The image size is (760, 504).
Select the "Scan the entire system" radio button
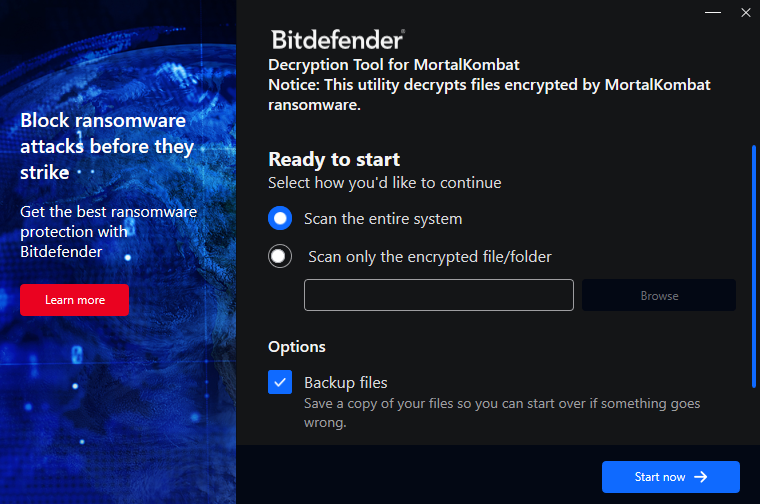click(x=280, y=218)
